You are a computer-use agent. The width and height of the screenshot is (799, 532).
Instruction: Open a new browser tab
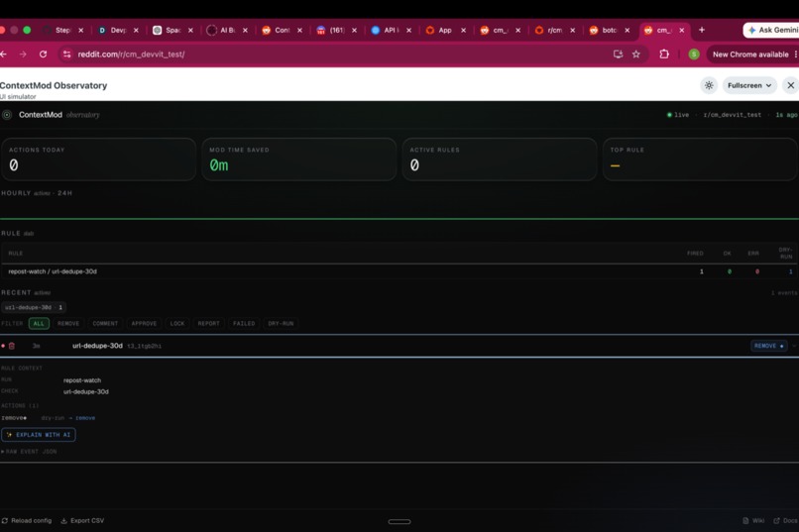pos(702,30)
